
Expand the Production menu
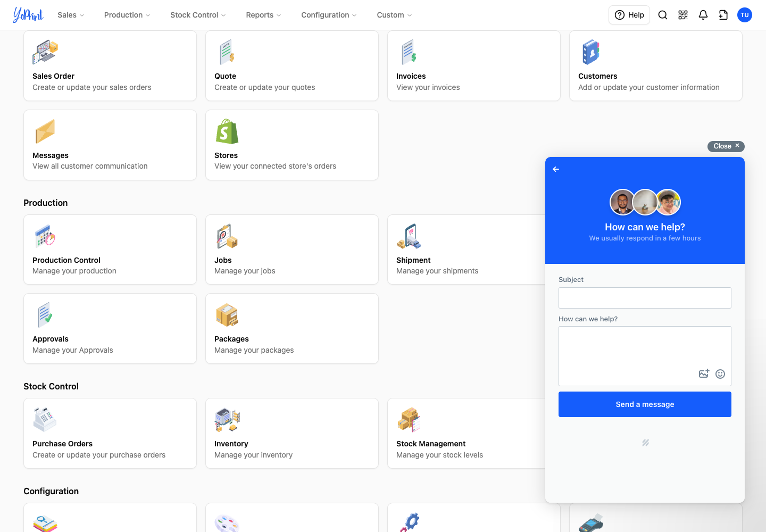coord(127,15)
